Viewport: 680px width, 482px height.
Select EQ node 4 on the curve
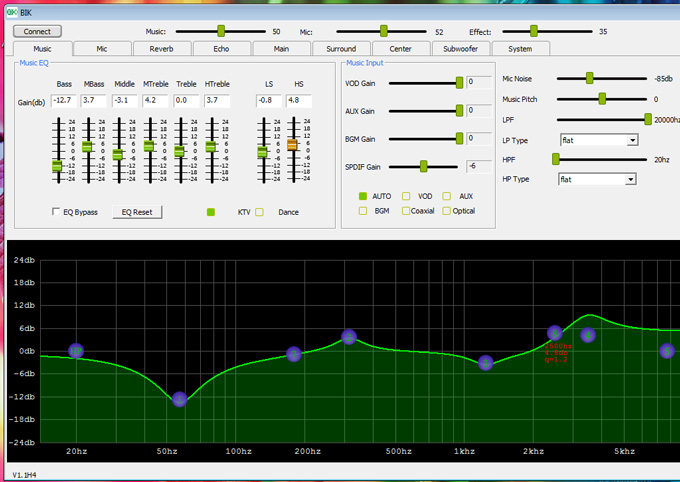(588, 335)
